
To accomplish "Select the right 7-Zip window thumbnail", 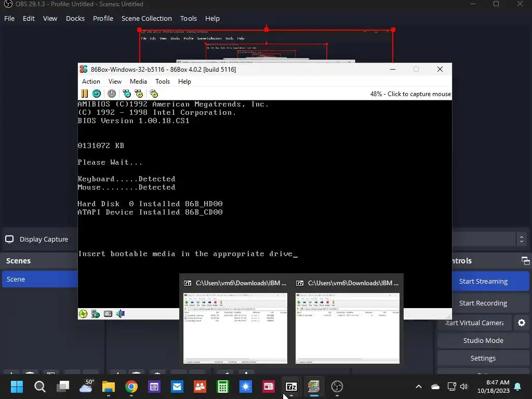I will click(348, 320).
